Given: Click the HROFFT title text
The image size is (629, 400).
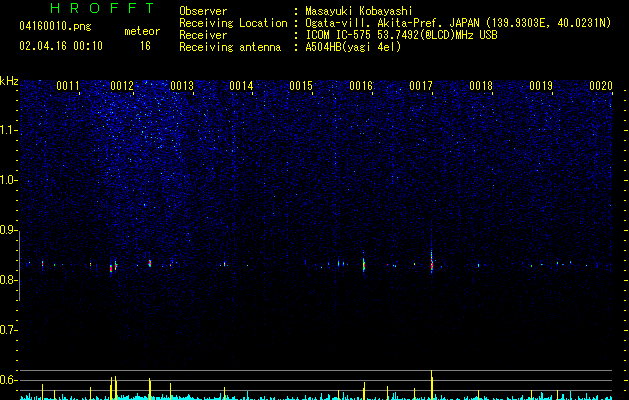Looking at the screenshot, I should (103, 8).
